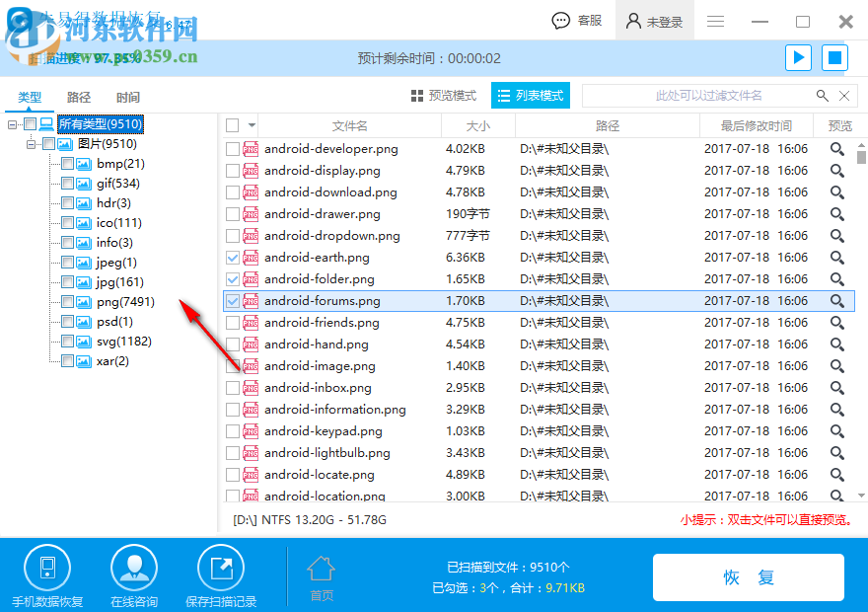868x612 pixels.
Task: Check the 所有类型(9510) tree checkbox
Action: [30, 124]
